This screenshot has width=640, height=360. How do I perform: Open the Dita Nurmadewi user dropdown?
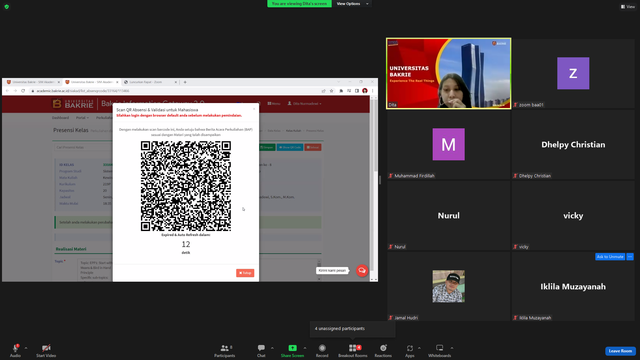pyautogui.click(x=304, y=104)
